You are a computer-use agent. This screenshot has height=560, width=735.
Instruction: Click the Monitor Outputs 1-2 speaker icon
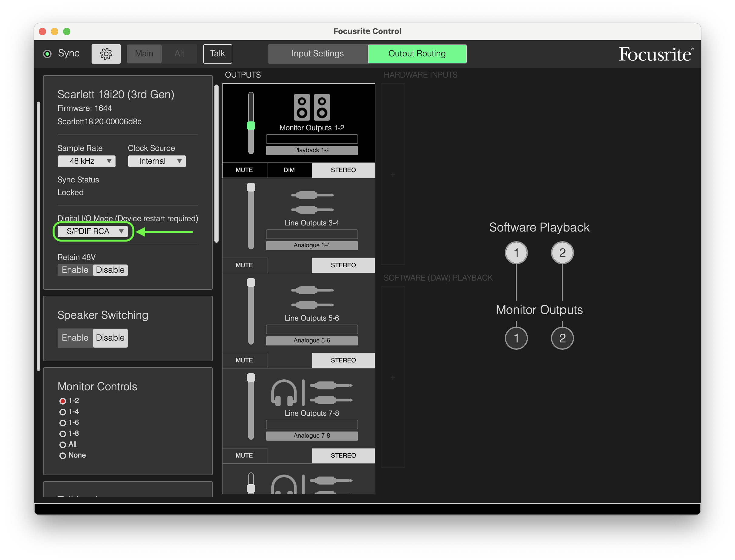312,107
